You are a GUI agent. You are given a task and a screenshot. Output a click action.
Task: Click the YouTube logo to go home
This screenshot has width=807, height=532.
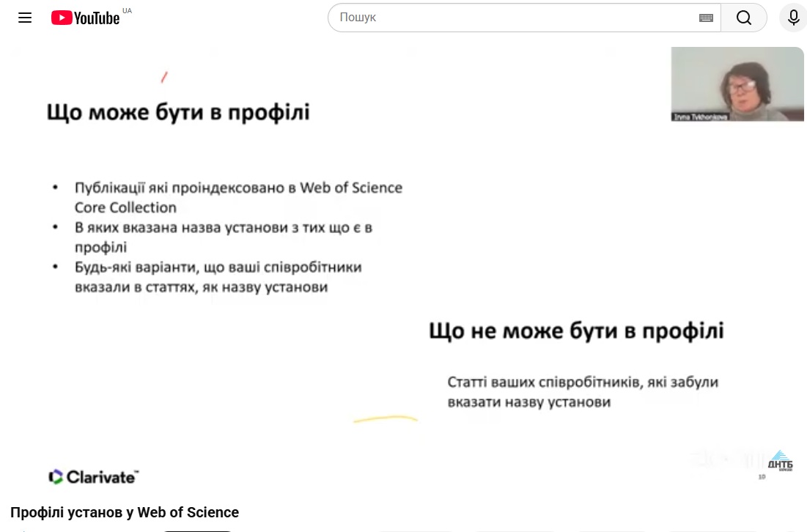tap(86, 18)
